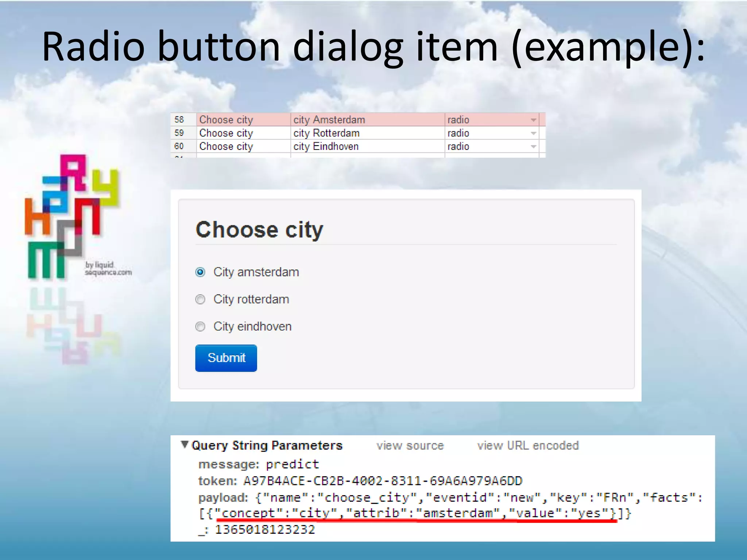The image size is (747, 560).
Task: Click the payload parameter line
Action: tap(450, 505)
